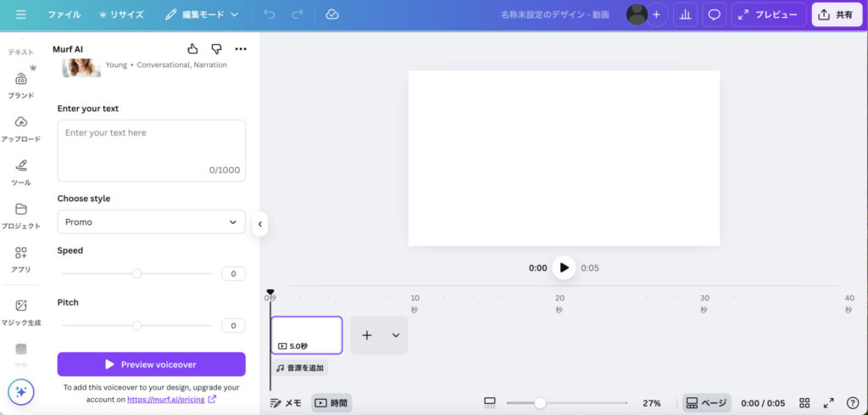Open the アップロード sidebar panel
Image resolution: width=868 pixels, height=415 pixels.
(x=21, y=128)
